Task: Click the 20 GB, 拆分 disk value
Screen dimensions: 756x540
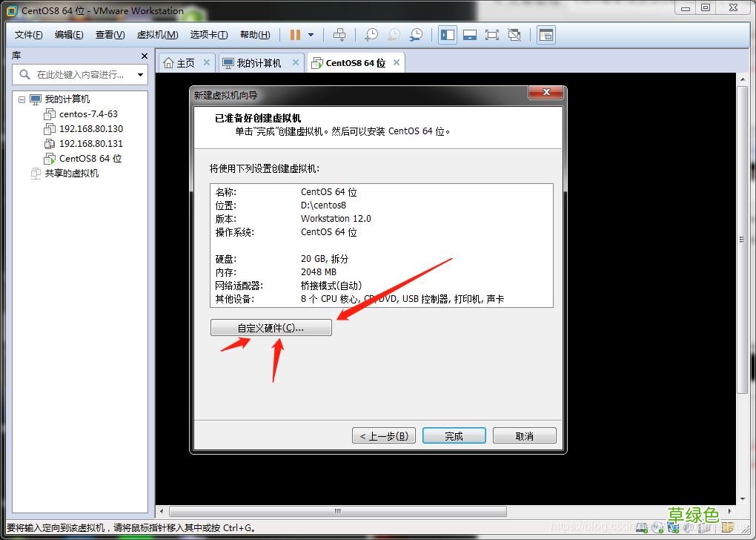Action: (x=325, y=259)
